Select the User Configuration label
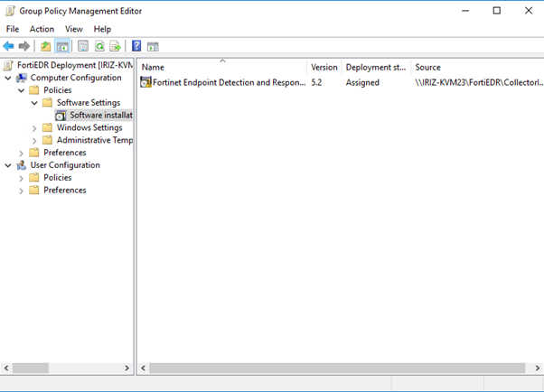The image size is (544, 392). [65, 165]
